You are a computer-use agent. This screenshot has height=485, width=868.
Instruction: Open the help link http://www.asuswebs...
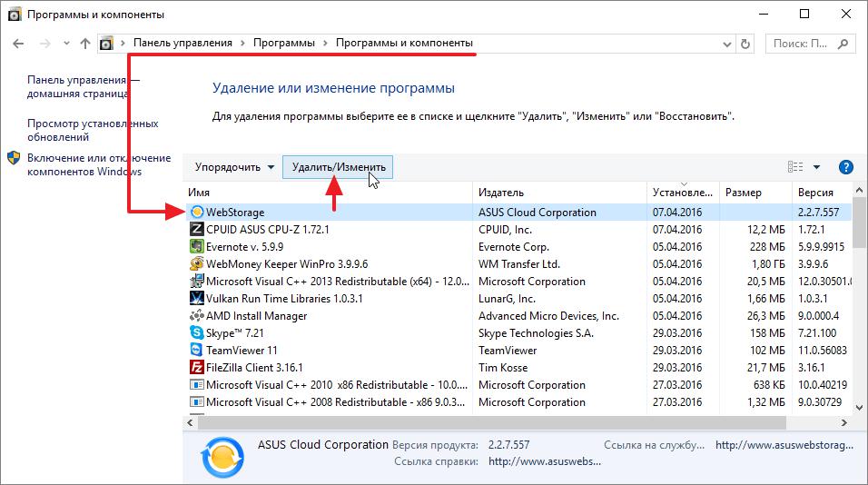point(545,461)
